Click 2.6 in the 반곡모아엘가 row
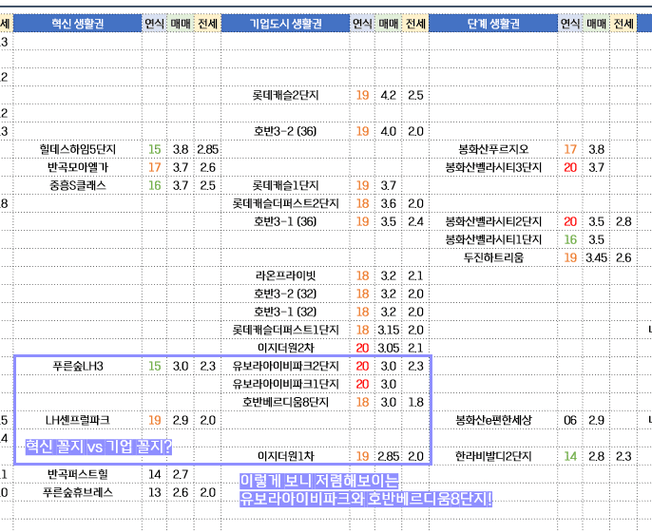 (207, 168)
